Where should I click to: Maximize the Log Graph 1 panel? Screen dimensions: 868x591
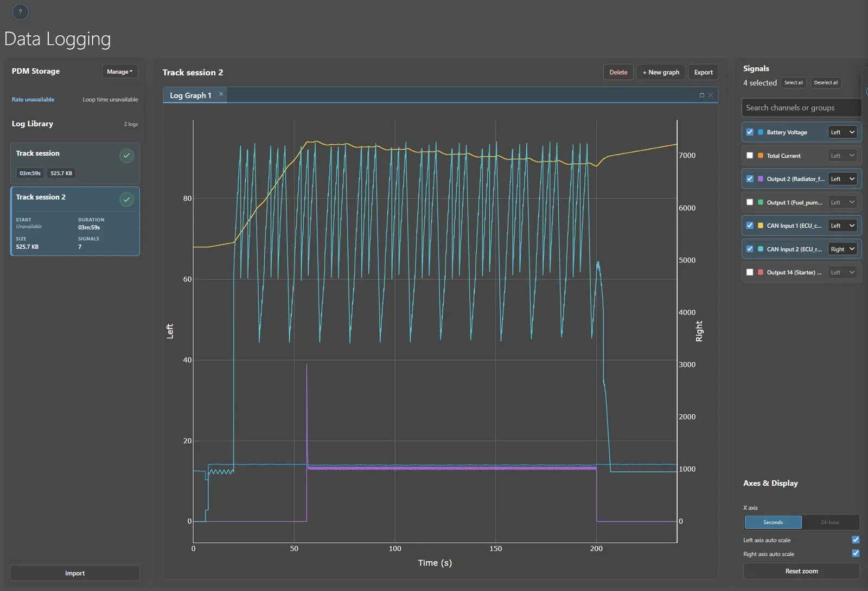[x=701, y=95]
